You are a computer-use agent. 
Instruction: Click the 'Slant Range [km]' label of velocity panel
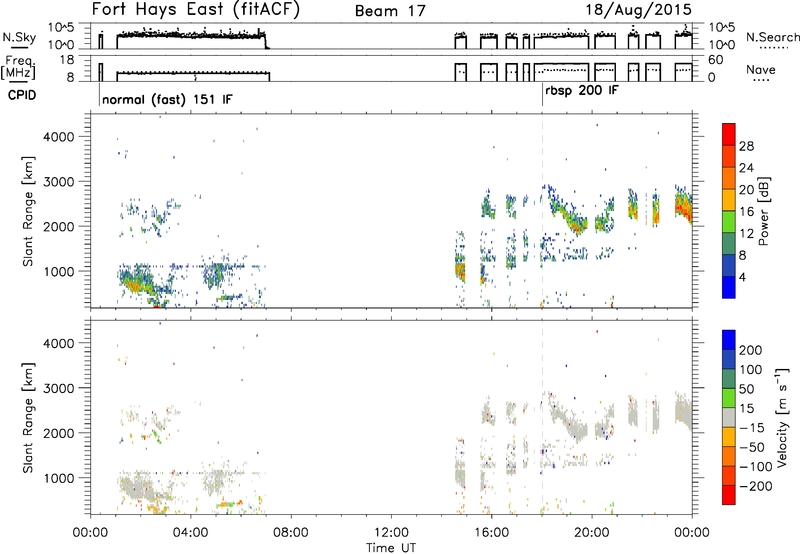pos(28,418)
